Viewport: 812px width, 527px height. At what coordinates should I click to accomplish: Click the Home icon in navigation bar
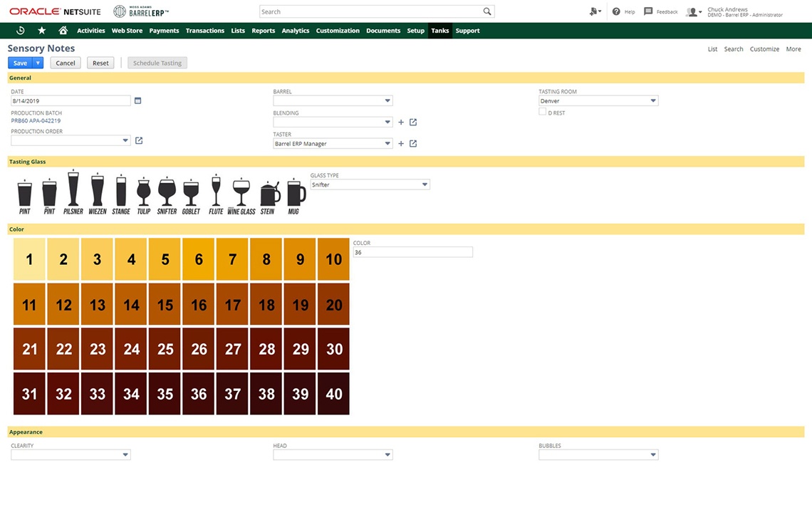pyautogui.click(x=63, y=31)
